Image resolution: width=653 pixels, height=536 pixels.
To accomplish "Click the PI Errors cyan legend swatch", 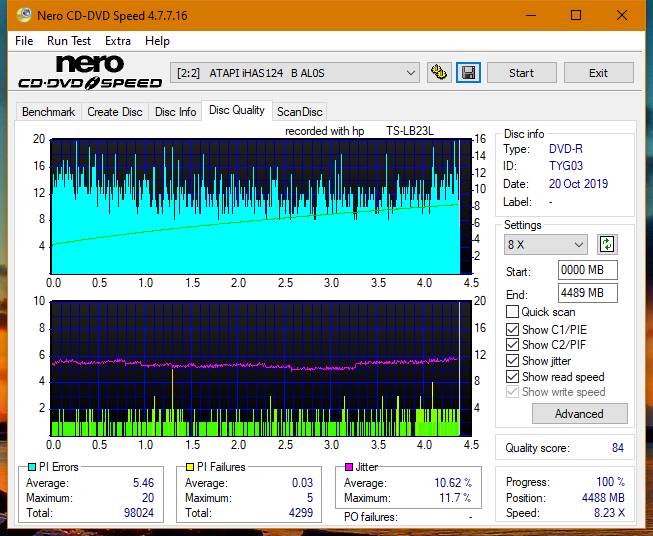I will 32,467.
